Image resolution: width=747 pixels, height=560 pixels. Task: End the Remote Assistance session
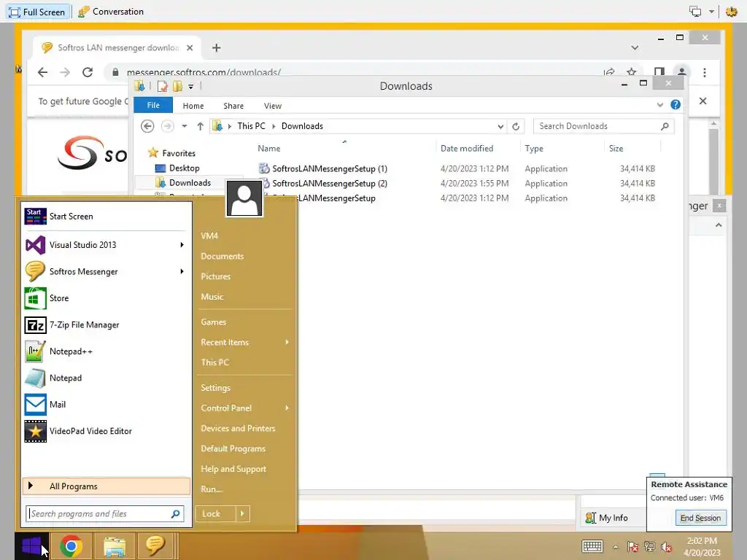(700, 518)
